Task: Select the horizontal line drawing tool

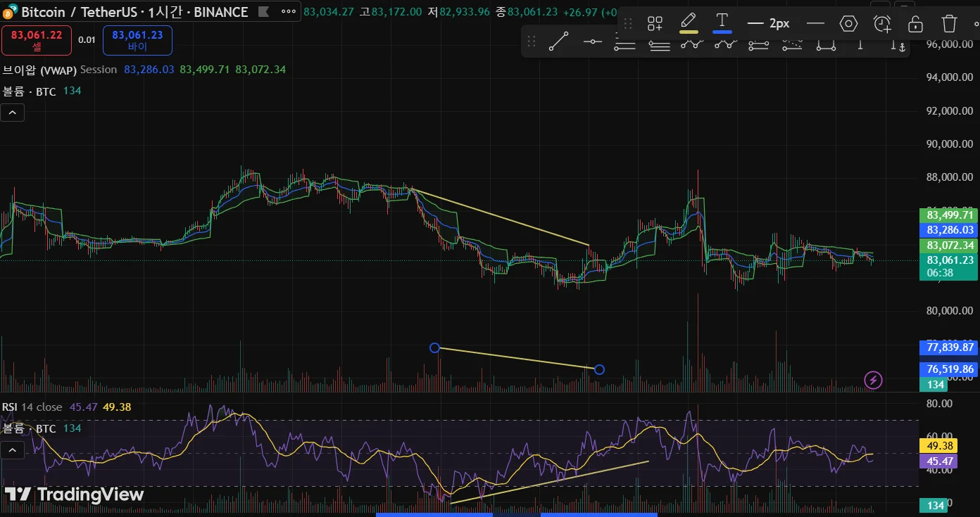Action: point(593,42)
